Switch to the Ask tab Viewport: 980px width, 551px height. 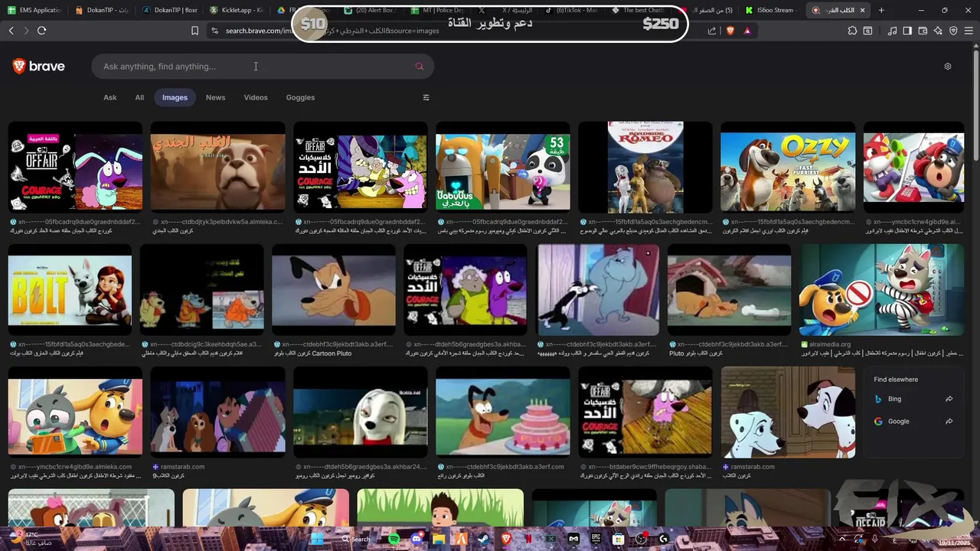point(110,97)
